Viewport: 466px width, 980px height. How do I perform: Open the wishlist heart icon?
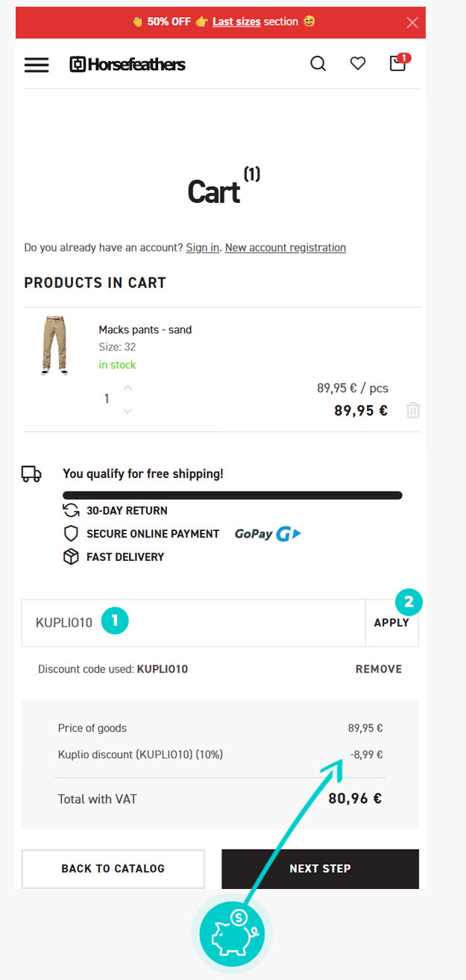(358, 64)
